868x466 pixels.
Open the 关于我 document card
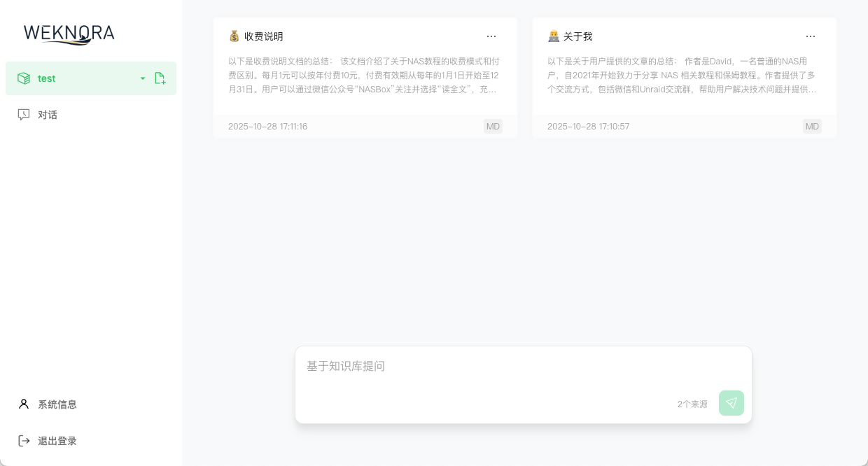pos(684,77)
